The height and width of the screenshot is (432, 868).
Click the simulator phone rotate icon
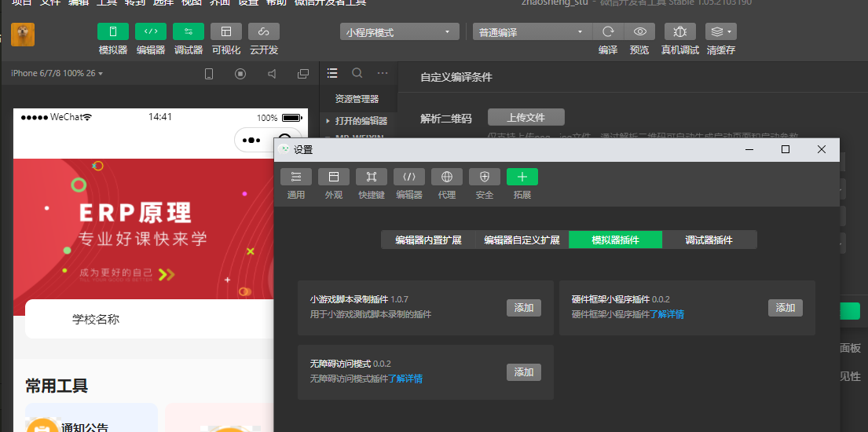click(209, 74)
